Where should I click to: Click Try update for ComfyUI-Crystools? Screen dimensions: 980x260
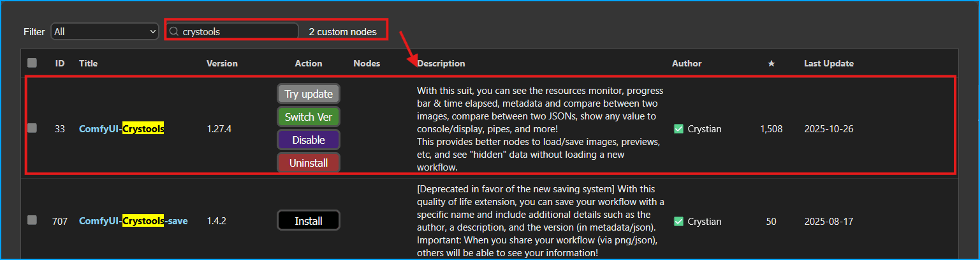click(x=309, y=94)
